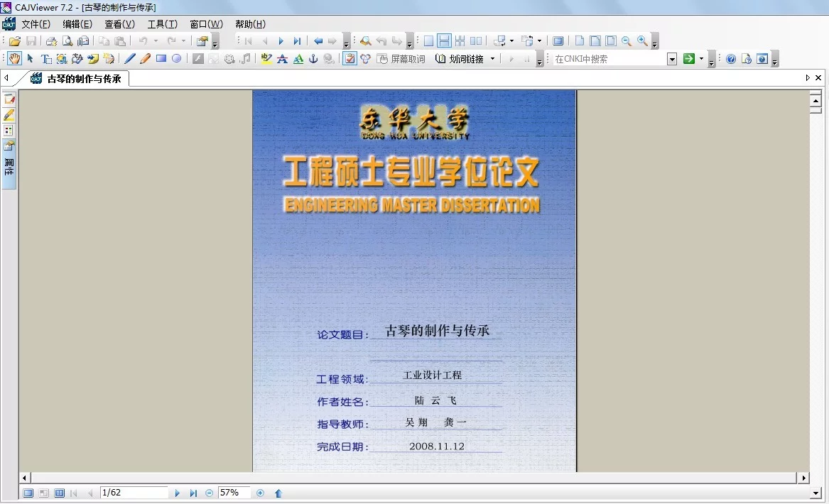Click the green Go search arrow
The width and height of the screenshot is (829, 504).
coord(689,59)
